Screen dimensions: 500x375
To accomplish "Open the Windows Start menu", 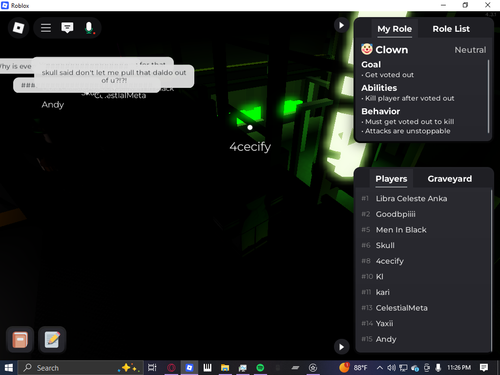I will 8,368.
